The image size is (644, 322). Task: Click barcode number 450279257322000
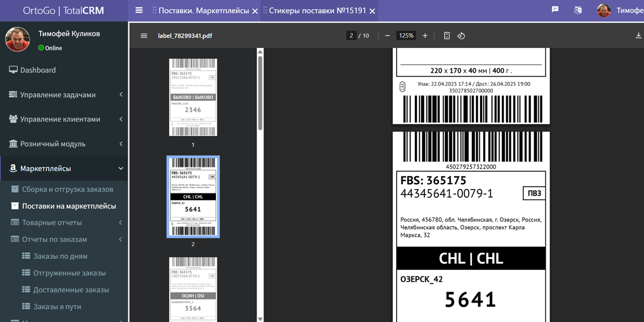(471, 167)
